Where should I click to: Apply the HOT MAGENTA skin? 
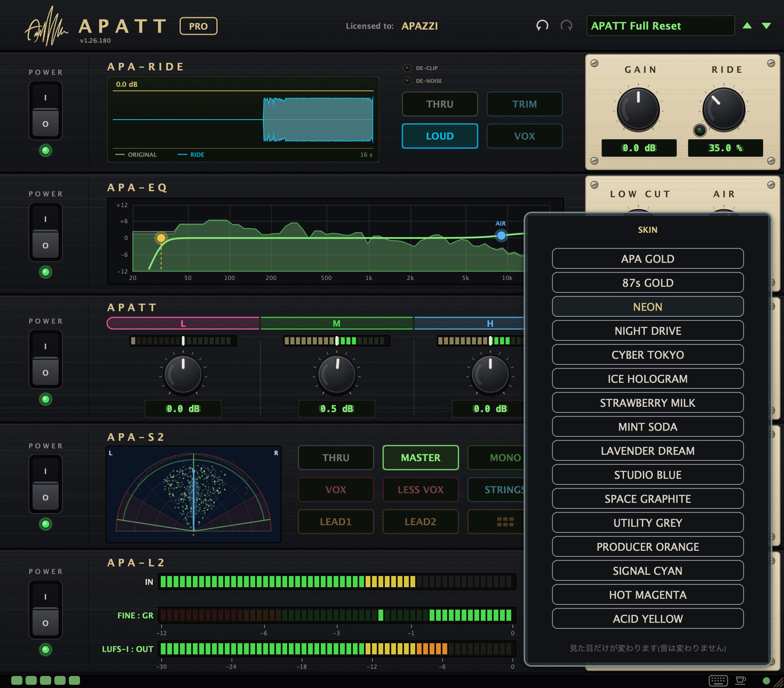click(648, 595)
